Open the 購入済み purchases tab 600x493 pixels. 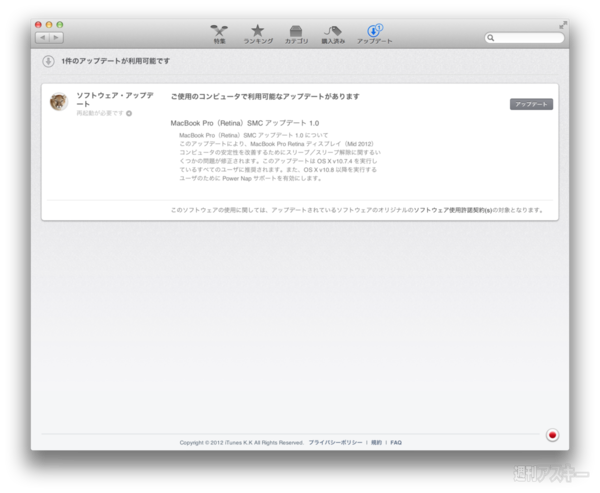tap(333, 34)
